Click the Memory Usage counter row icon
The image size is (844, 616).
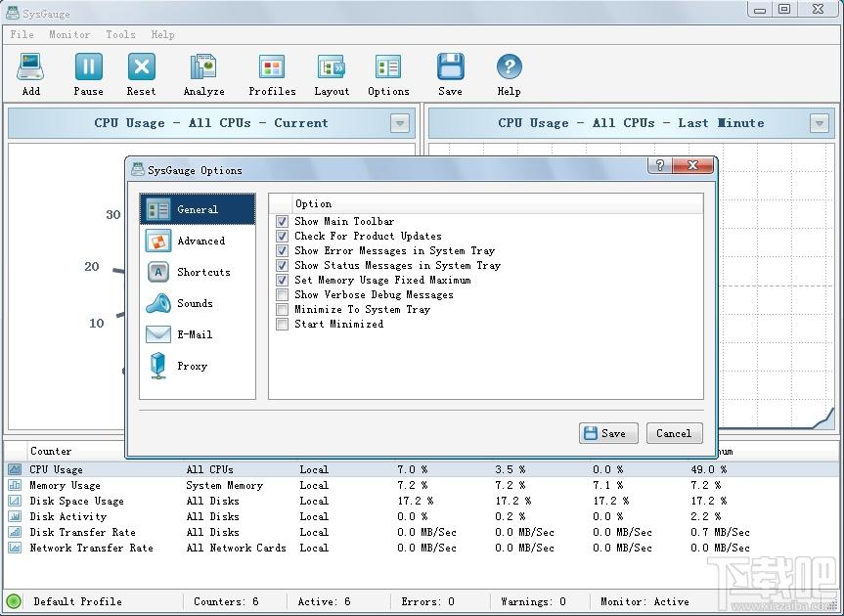tap(15, 485)
